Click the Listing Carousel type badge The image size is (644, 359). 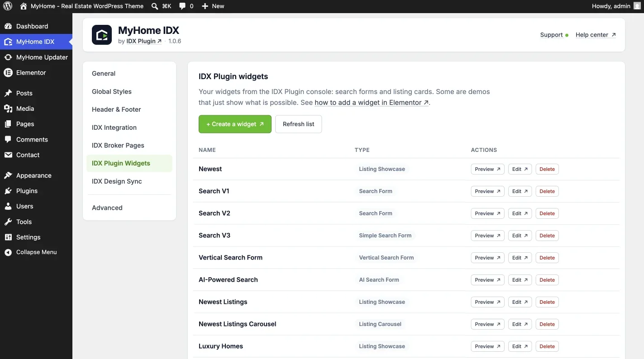click(380, 324)
